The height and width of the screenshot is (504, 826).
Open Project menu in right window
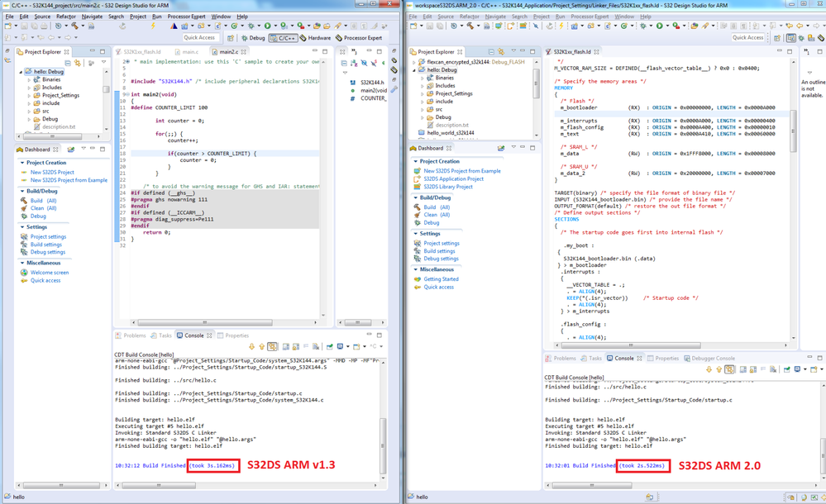tap(541, 17)
